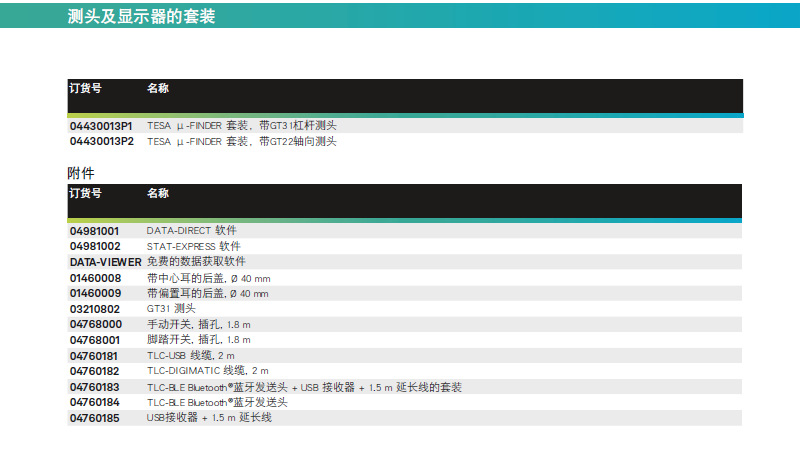The width and height of the screenshot is (800, 461).
Task: Select order number 04760183
Action: point(94,387)
